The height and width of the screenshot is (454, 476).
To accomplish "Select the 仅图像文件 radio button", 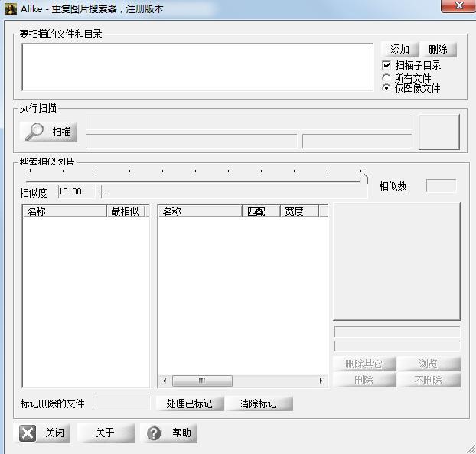I will pos(386,88).
